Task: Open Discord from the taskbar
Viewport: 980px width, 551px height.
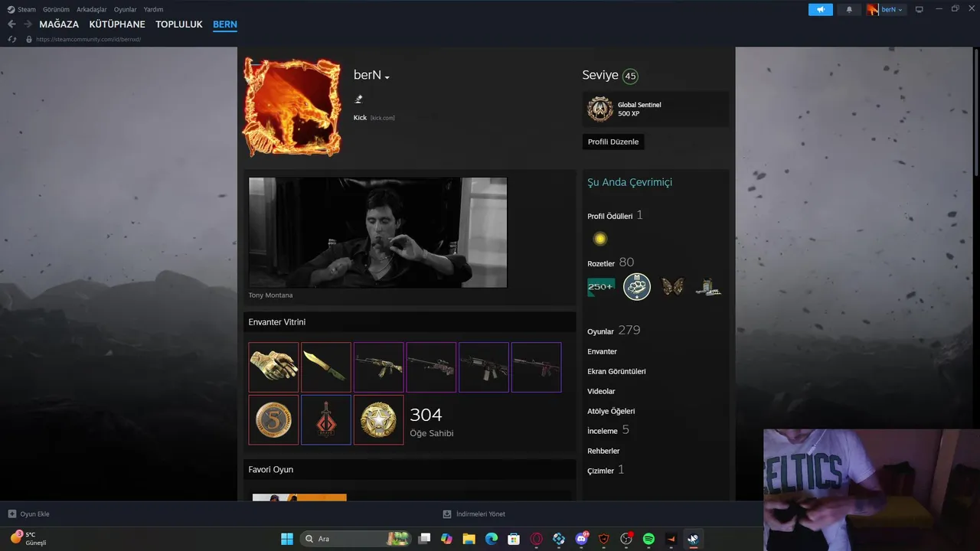Action: click(x=581, y=539)
